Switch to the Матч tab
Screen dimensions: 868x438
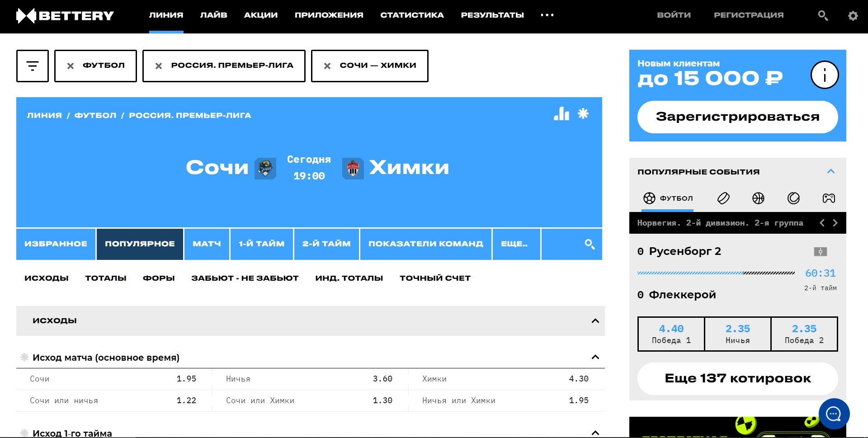[x=207, y=244]
